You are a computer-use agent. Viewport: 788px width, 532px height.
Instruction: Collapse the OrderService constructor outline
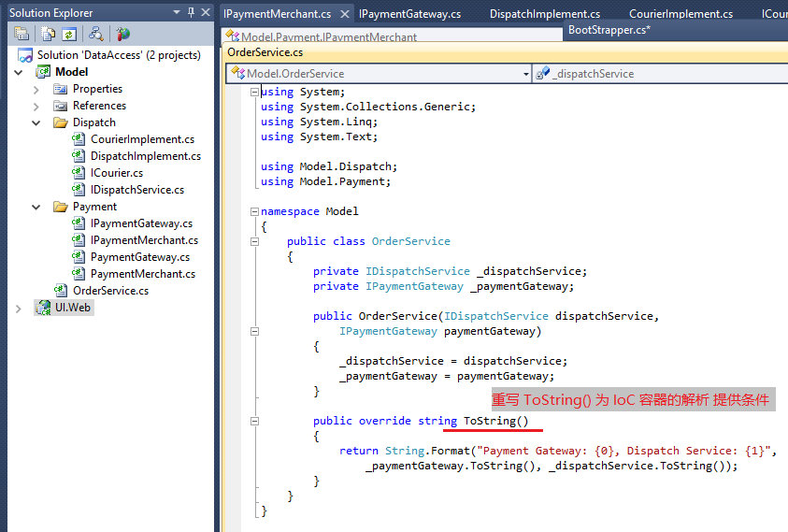[255, 331]
